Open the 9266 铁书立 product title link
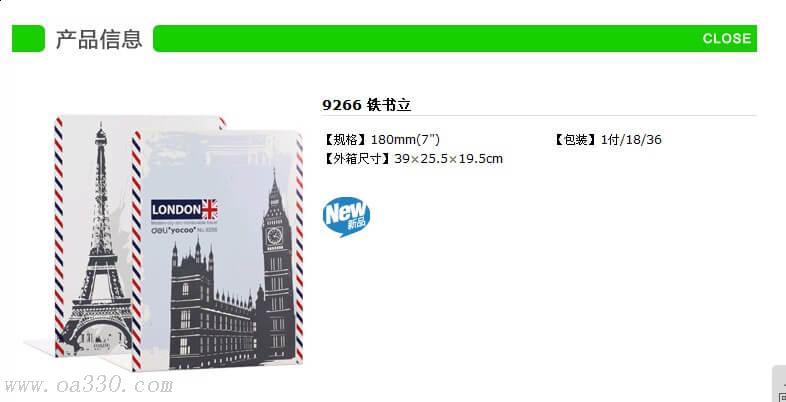 pyautogui.click(x=366, y=105)
